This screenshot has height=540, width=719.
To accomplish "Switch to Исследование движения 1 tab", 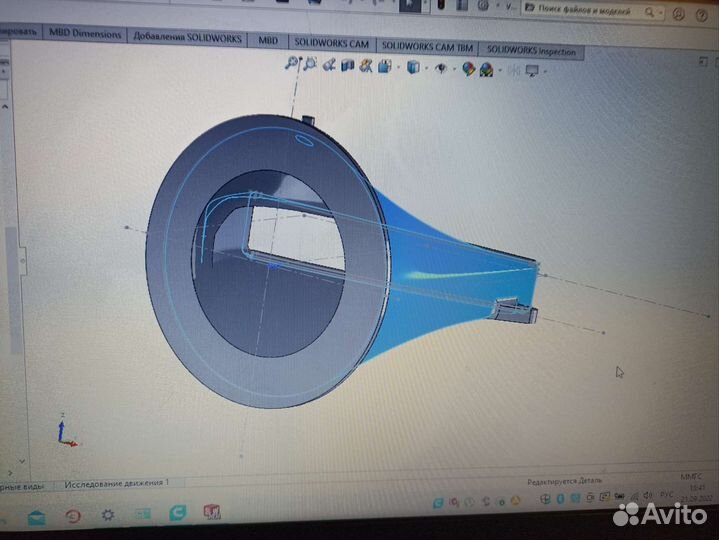I will (x=116, y=482).
